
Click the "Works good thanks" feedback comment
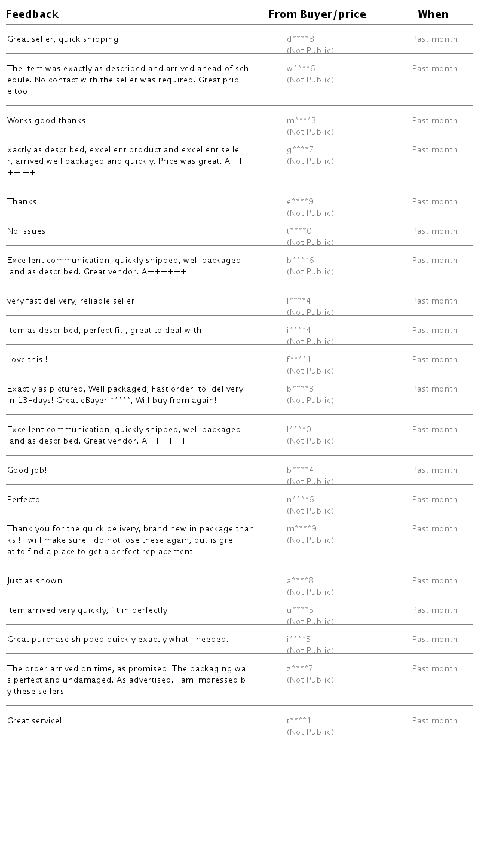coord(47,121)
